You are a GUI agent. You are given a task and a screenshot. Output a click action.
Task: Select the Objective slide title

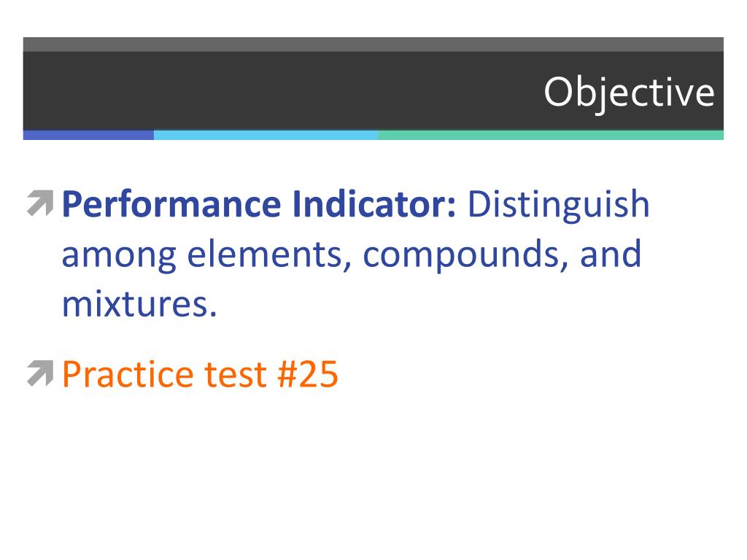click(630, 93)
